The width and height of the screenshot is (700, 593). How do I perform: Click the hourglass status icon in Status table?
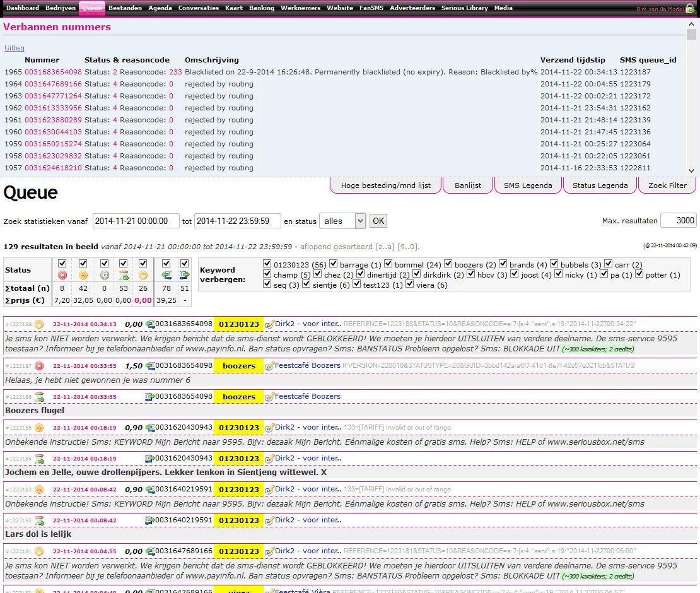click(124, 275)
